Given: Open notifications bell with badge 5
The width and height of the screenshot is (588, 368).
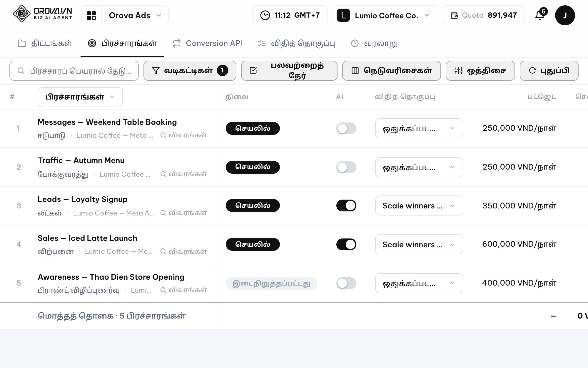Looking at the screenshot, I should (540, 15).
